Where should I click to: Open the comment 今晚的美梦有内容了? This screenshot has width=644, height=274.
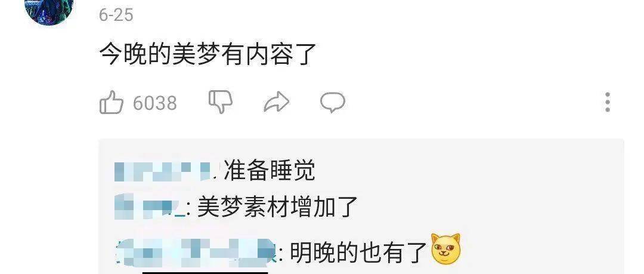[208, 54]
